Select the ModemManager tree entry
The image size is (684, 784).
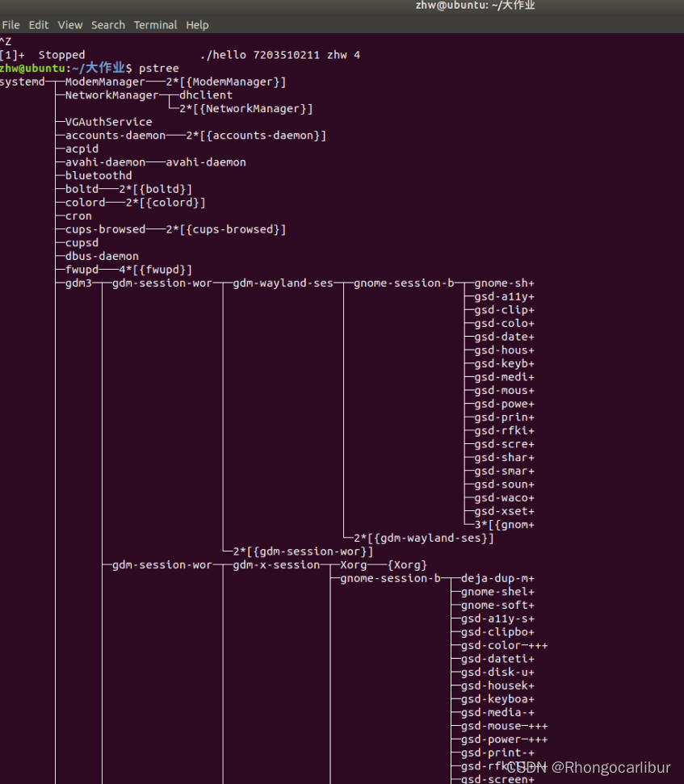pyautogui.click(x=105, y=82)
